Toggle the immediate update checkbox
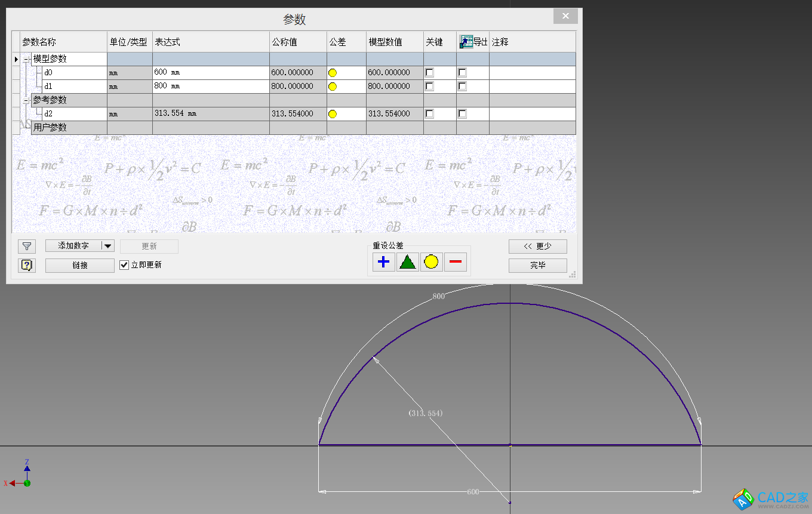Viewport: 812px width, 514px height. (x=124, y=265)
